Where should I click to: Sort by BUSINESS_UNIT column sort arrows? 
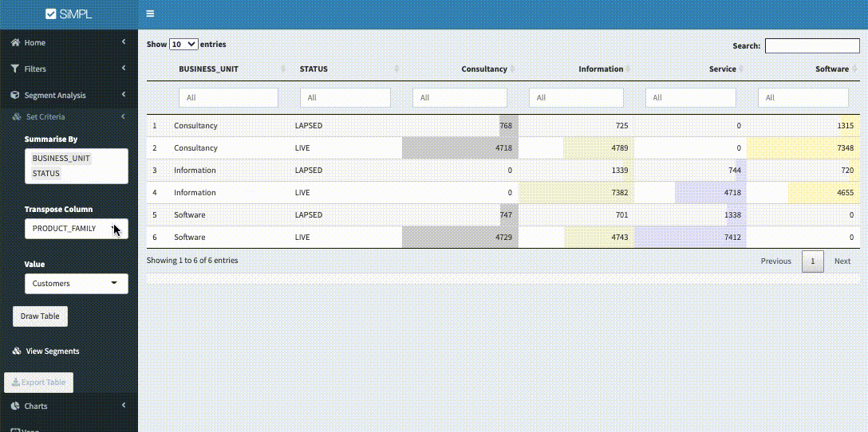point(283,69)
